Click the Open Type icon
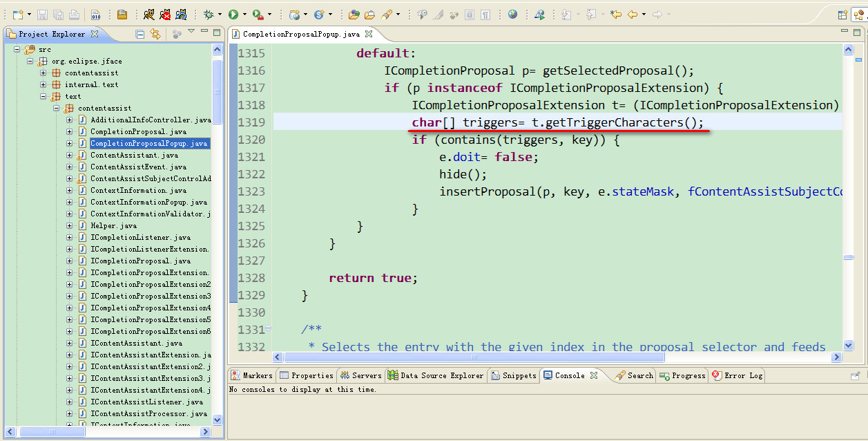This screenshot has height=441, width=868. tap(354, 14)
